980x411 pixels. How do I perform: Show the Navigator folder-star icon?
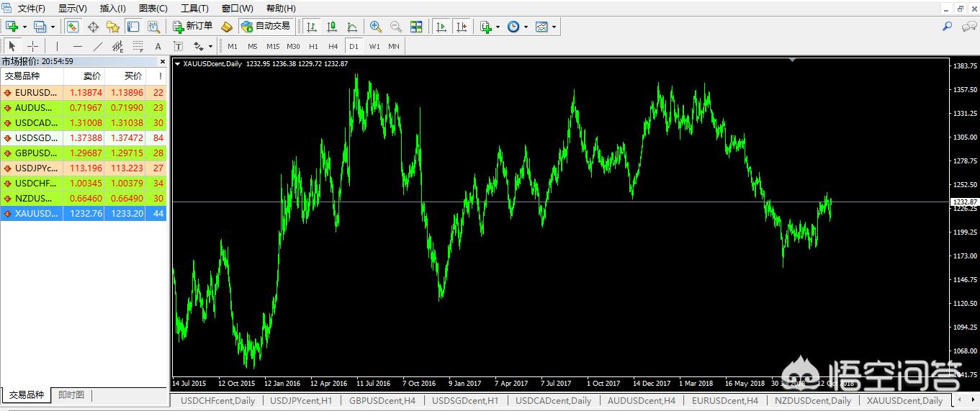[113, 27]
